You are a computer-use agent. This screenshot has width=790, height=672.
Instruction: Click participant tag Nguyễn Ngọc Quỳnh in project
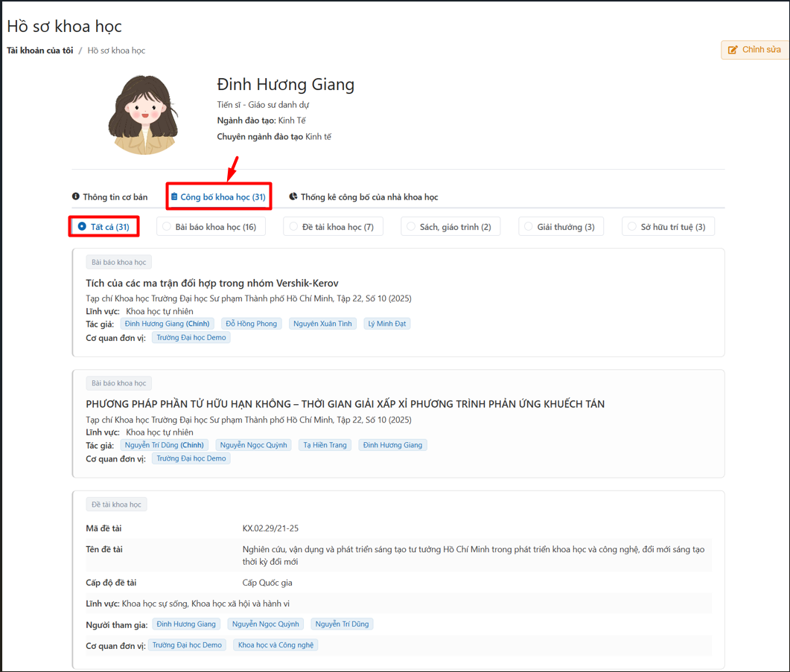pyautogui.click(x=265, y=624)
